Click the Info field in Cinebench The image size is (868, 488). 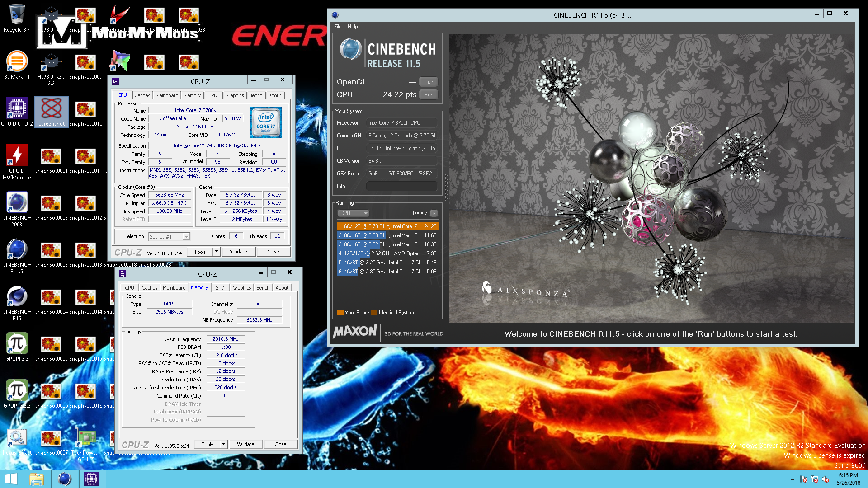pos(401,186)
